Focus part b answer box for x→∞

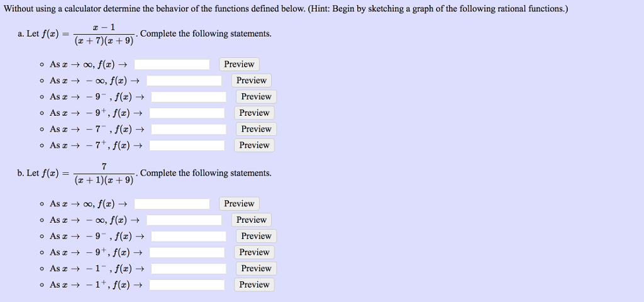(x=172, y=204)
